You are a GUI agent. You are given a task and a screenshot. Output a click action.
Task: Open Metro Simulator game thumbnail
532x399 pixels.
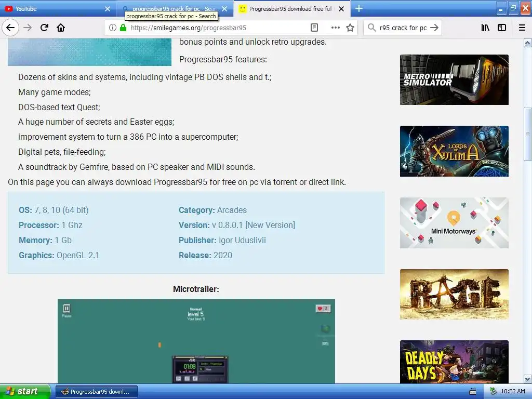pyautogui.click(x=454, y=79)
